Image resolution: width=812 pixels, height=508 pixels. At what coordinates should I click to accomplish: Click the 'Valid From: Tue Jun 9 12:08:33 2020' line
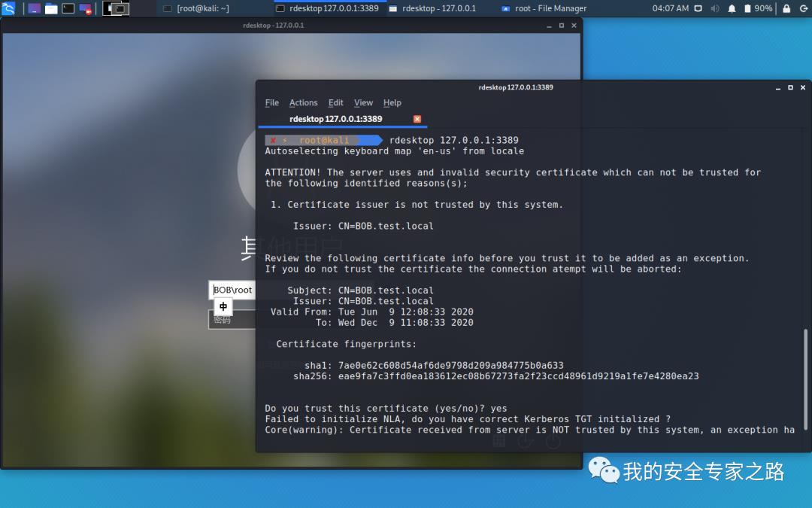tap(372, 312)
